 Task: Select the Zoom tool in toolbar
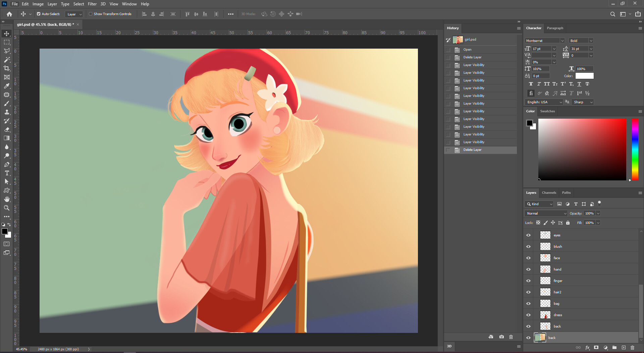7,208
